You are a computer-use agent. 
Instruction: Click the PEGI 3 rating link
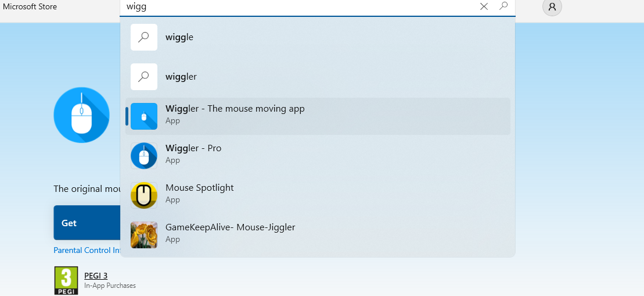(x=96, y=276)
